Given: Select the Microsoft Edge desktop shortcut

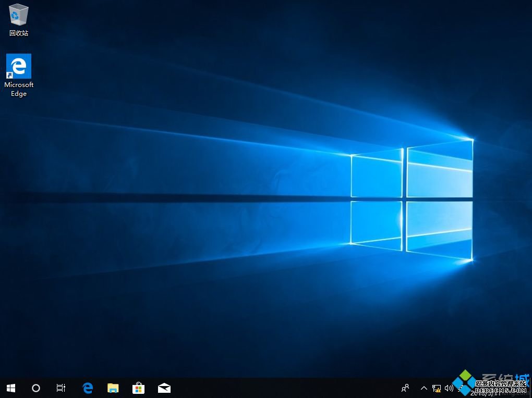Looking at the screenshot, I should 19,75.
